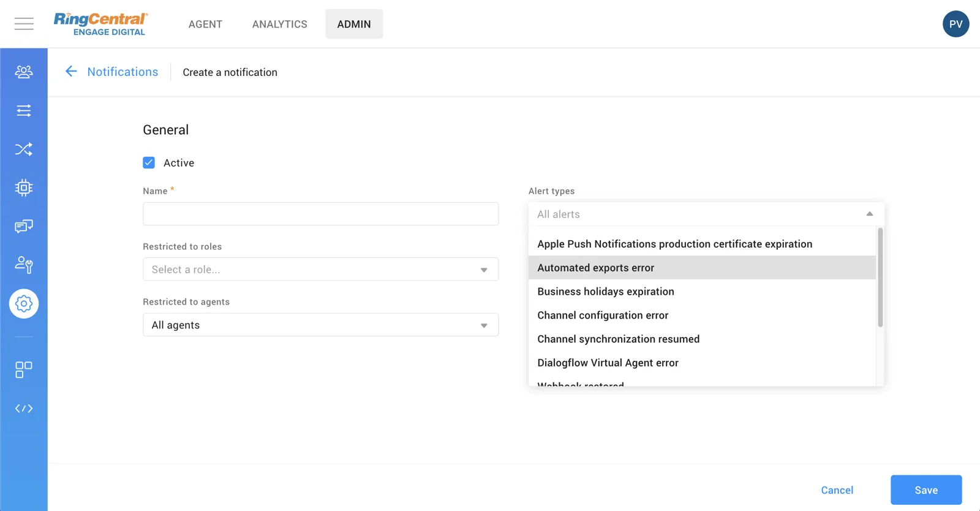Switch to the AGENT tab

pos(205,24)
